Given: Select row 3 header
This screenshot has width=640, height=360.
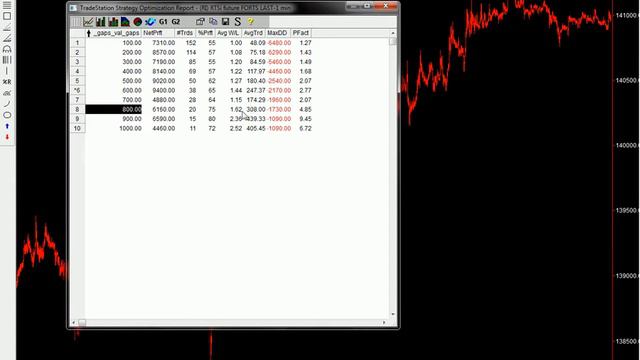Looking at the screenshot, I should (x=77, y=62).
